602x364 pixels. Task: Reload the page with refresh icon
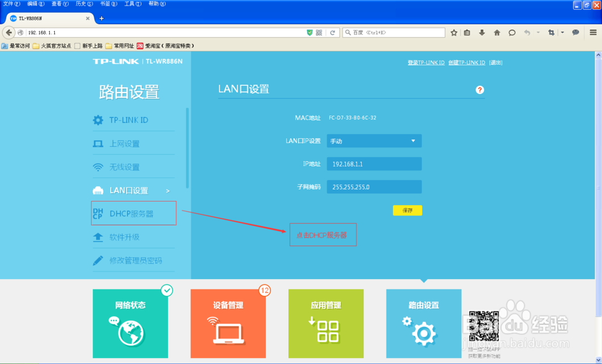click(x=332, y=32)
